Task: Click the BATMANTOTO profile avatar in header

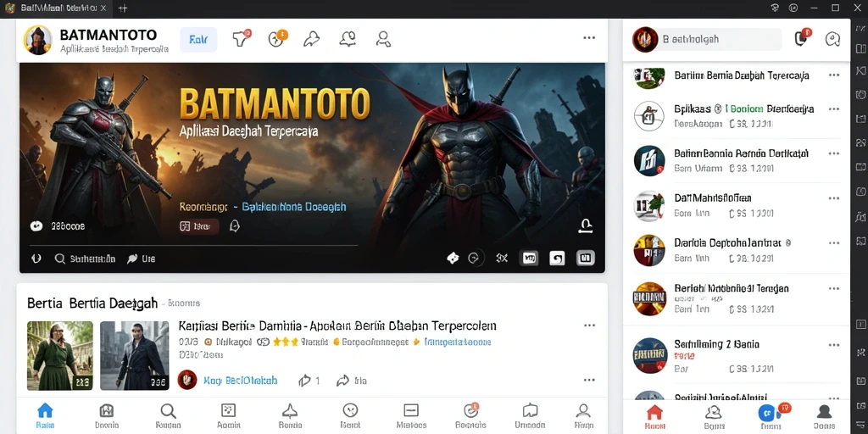Action: click(x=37, y=40)
